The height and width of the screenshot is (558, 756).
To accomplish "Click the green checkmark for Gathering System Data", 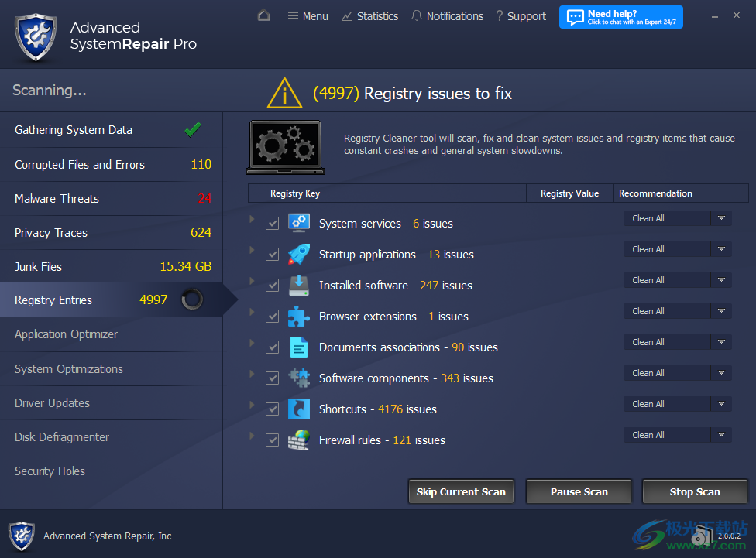I will (x=193, y=129).
